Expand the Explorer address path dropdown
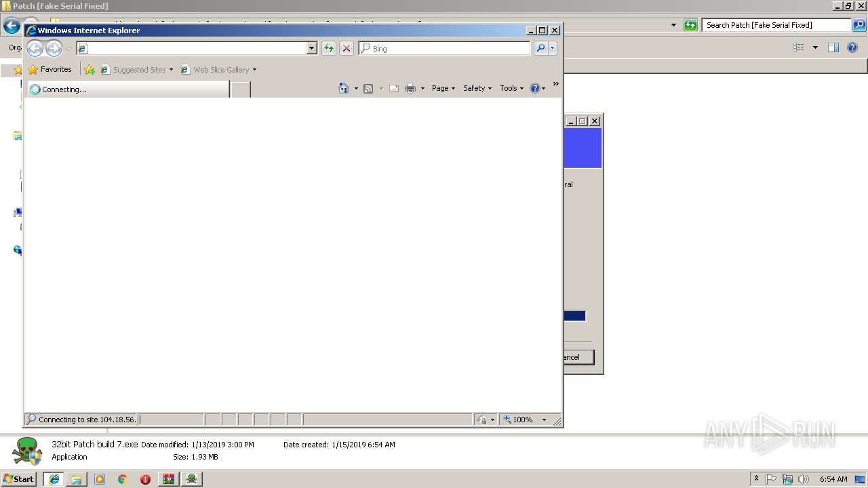The image size is (868, 488). (x=673, y=25)
